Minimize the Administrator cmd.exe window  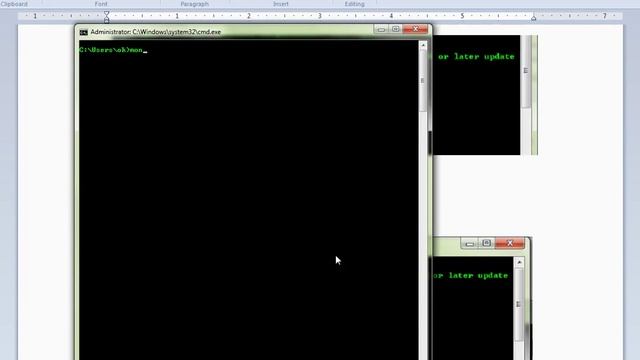[x=381, y=29]
